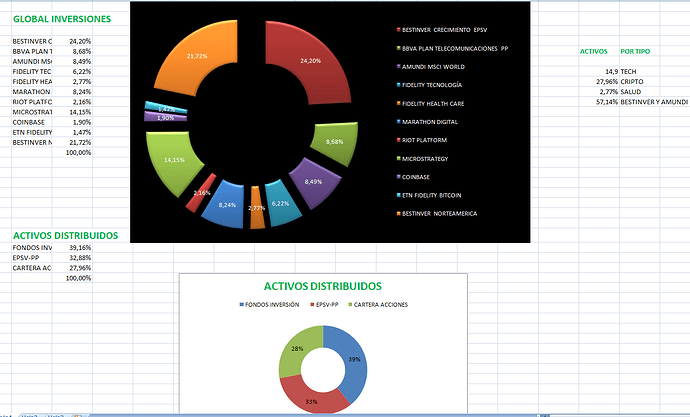
Task: Select CARTERA ACCIONES legend entry in lower chart
Action: pos(378,304)
